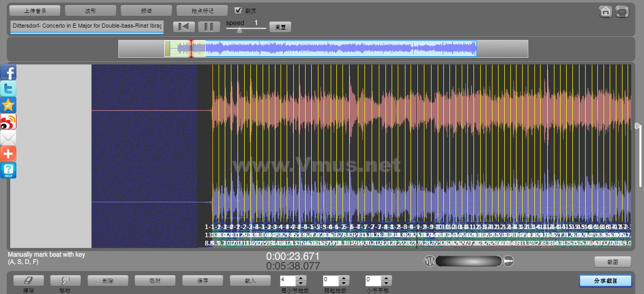Click the 小节平移 bar offset field
The height and width of the screenshot is (294, 644).
pos(374,280)
